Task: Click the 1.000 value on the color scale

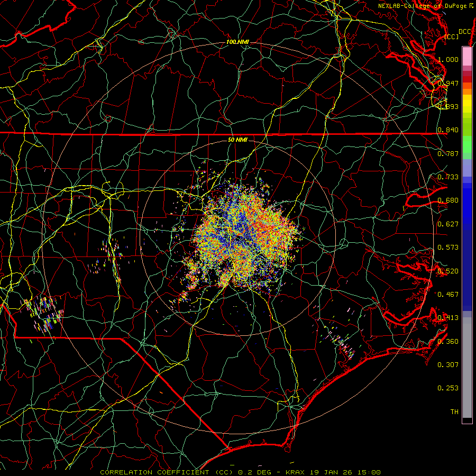Action: click(448, 59)
